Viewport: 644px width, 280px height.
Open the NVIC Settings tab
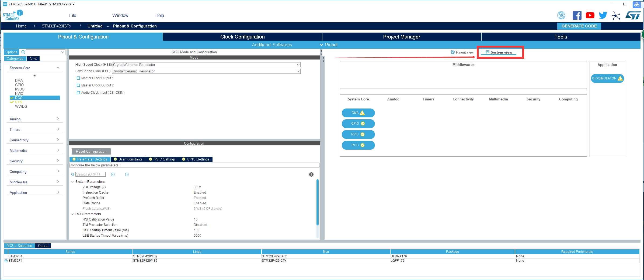162,159
